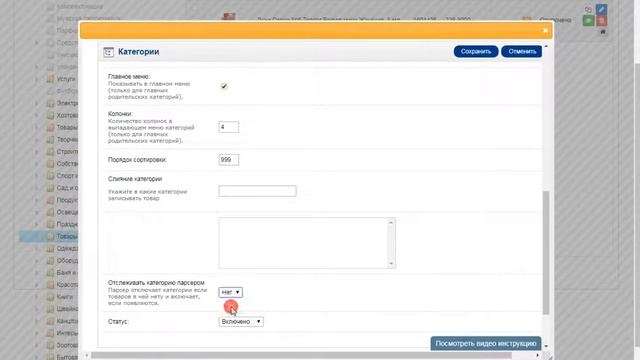Open the Отслеживать категорию парсером dropdown
This screenshot has width=640, height=360.
[231, 292]
